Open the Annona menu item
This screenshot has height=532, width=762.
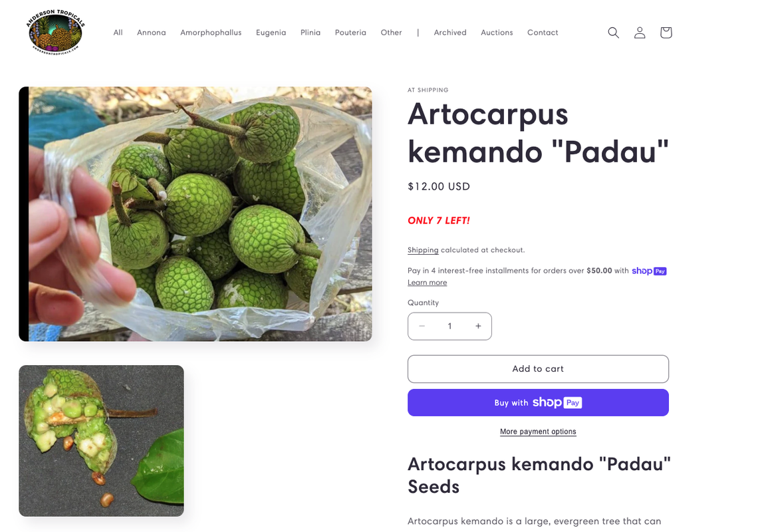pos(151,33)
